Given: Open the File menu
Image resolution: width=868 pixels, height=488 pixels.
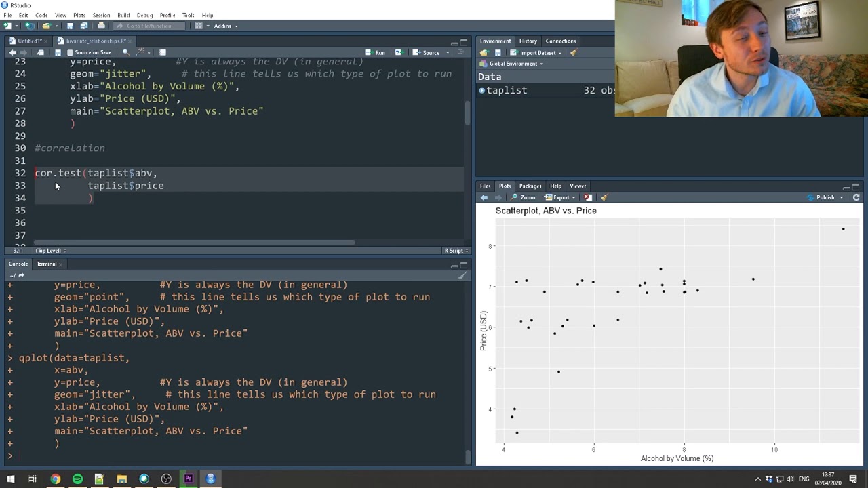Looking at the screenshot, I should coord(7,15).
